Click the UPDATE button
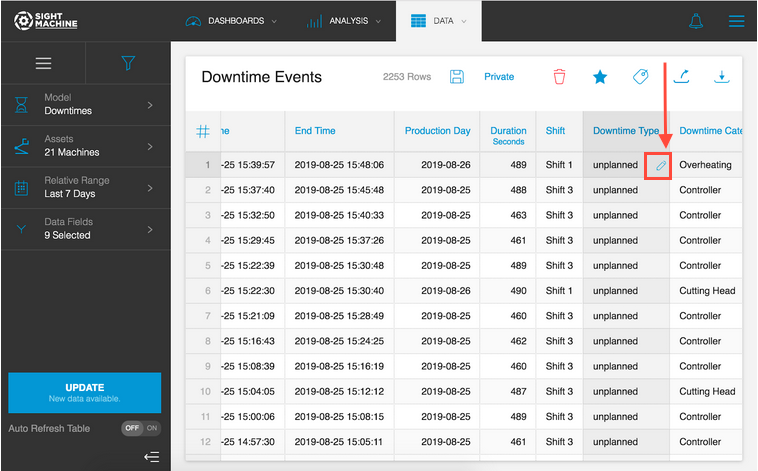The width and height of the screenshot is (758, 471). point(85,393)
